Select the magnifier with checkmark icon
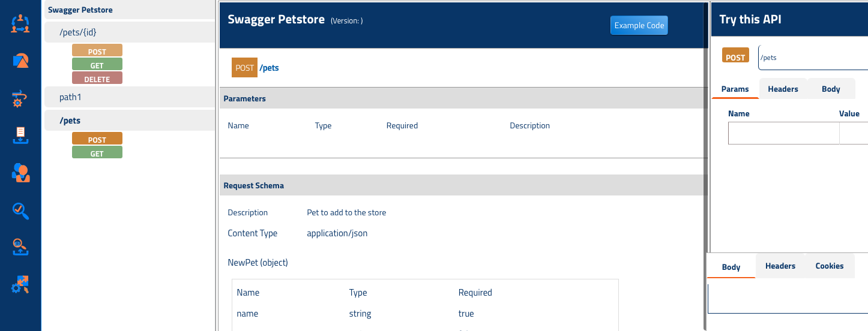This screenshot has height=331, width=868. 20,210
